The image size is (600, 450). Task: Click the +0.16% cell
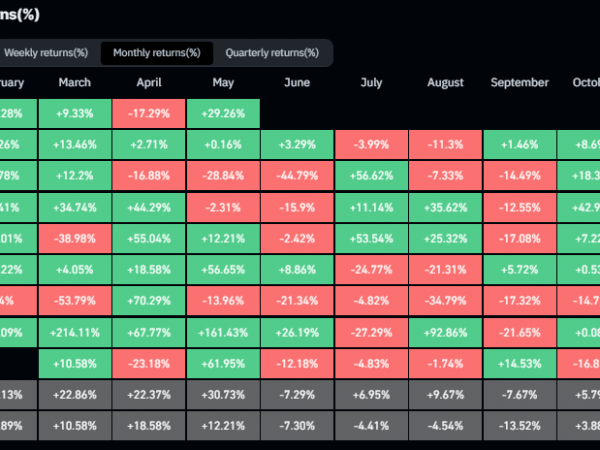[223, 145]
